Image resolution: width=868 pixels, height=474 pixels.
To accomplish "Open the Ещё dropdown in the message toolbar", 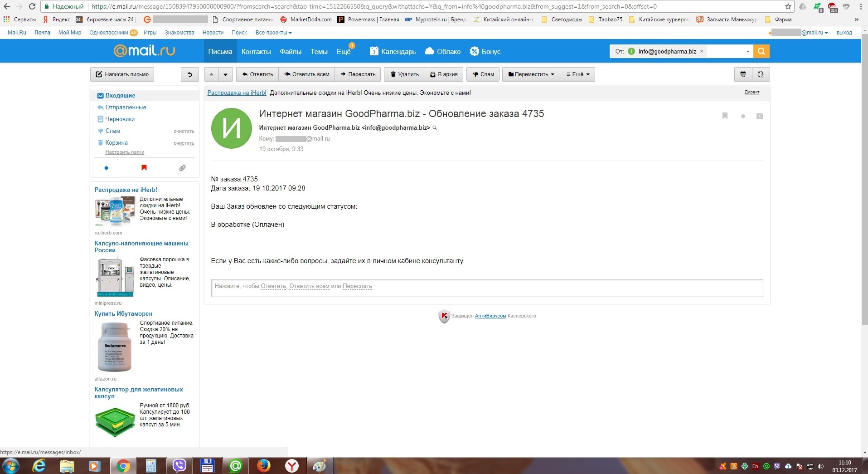I will click(577, 74).
